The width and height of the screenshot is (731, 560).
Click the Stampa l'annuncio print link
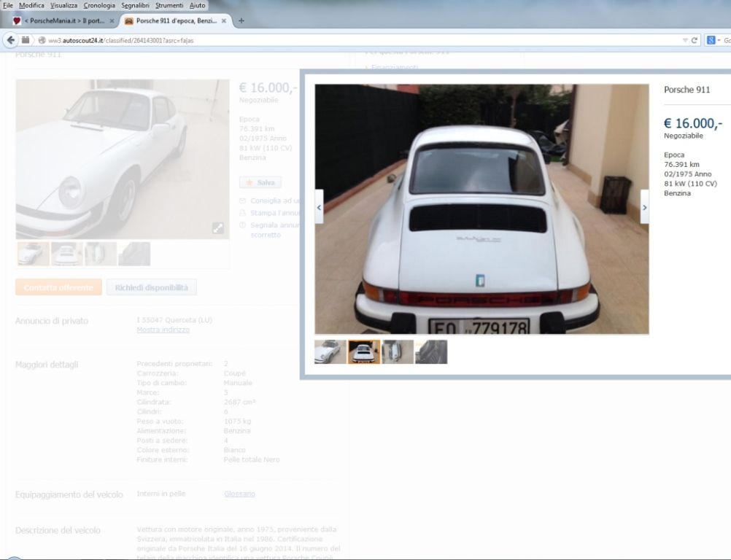[275, 213]
